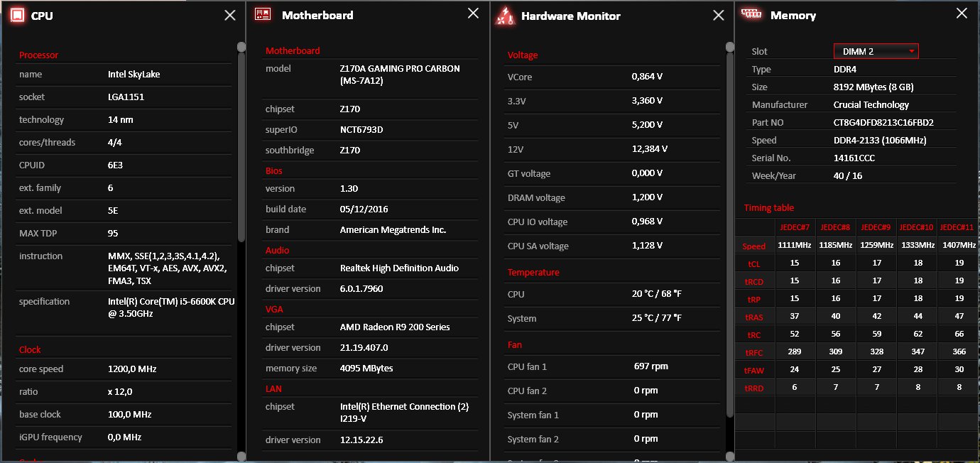Click the Week/Year value 40 / 16
This screenshot has width=980, height=463.
[848, 176]
